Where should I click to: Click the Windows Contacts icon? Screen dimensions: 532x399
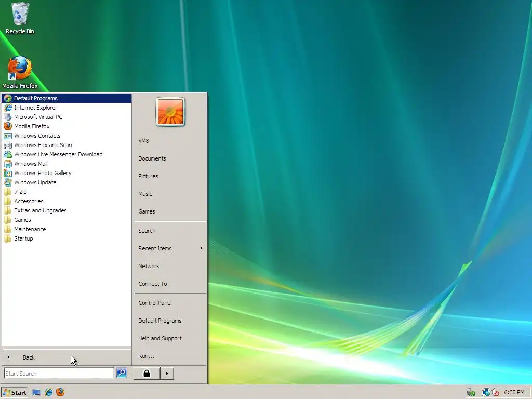pyautogui.click(x=7, y=136)
